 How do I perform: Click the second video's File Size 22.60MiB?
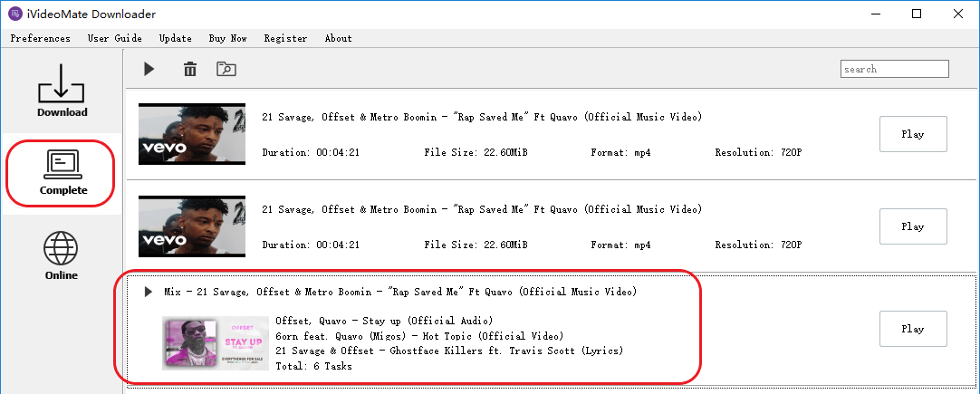(x=476, y=245)
